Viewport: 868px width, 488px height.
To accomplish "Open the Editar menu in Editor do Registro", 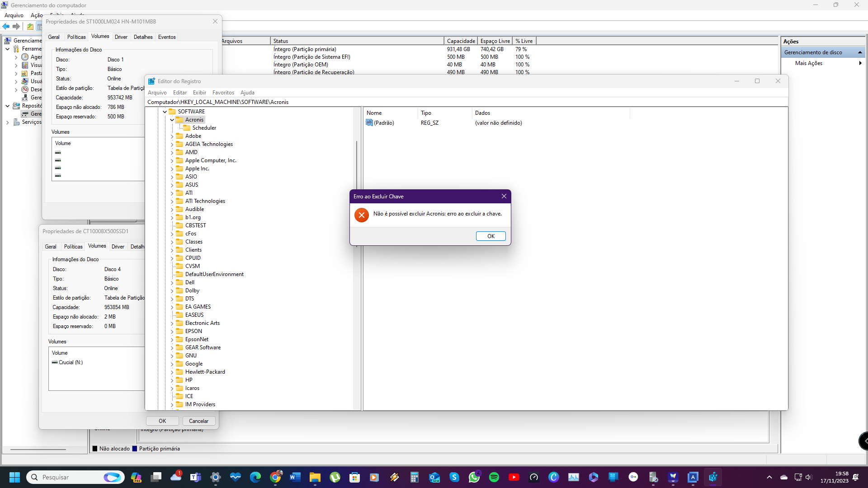I will [179, 93].
